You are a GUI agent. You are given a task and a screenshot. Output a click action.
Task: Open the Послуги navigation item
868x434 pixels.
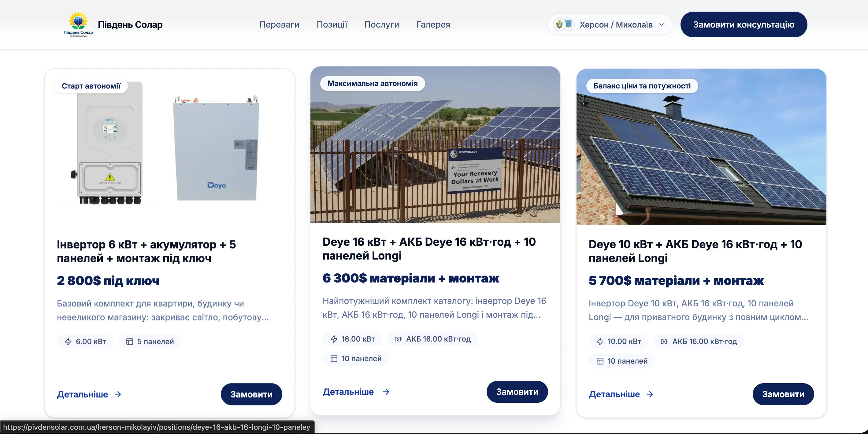click(382, 24)
